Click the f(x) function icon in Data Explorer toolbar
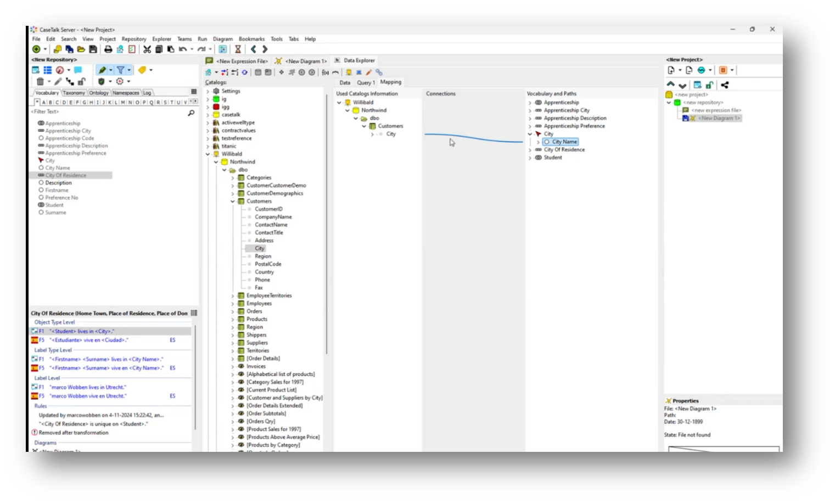The height and width of the screenshot is (504, 835). pos(325,72)
